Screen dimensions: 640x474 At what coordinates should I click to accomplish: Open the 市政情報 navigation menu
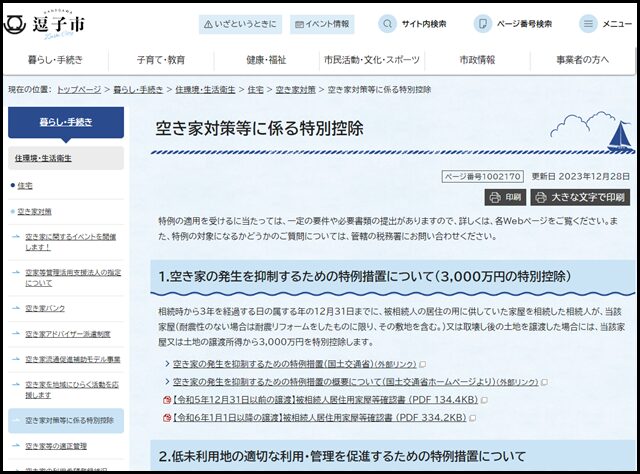point(477,60)
